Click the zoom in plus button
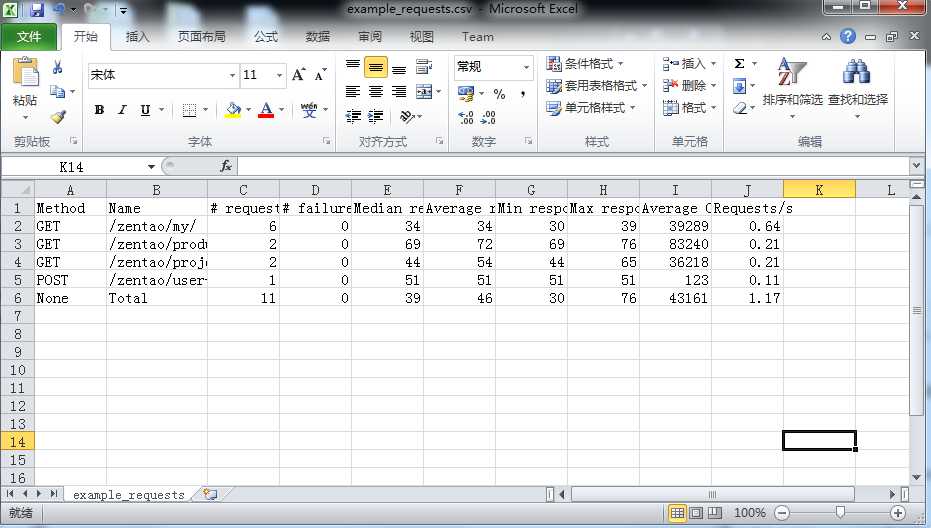 [897, 513]
